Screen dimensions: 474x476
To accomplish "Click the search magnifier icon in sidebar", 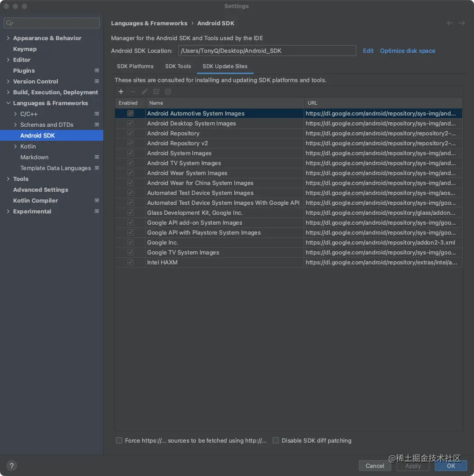I will tap(9, 23).
